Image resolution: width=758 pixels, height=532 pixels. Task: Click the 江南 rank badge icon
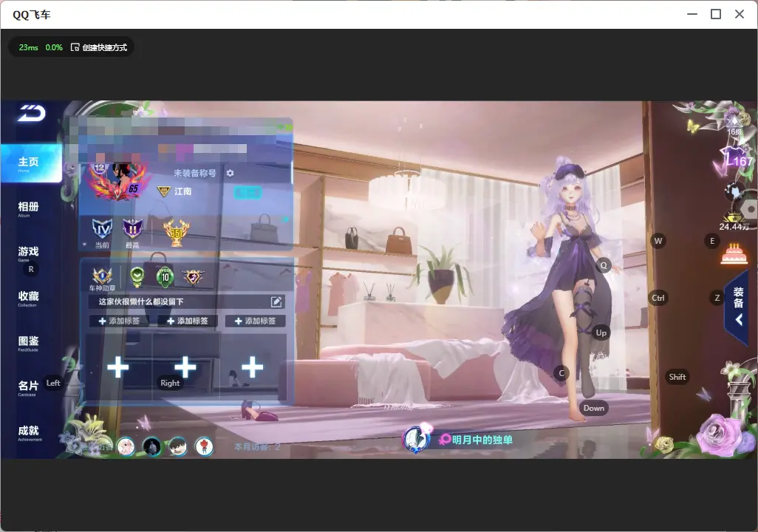coord(164,191)
